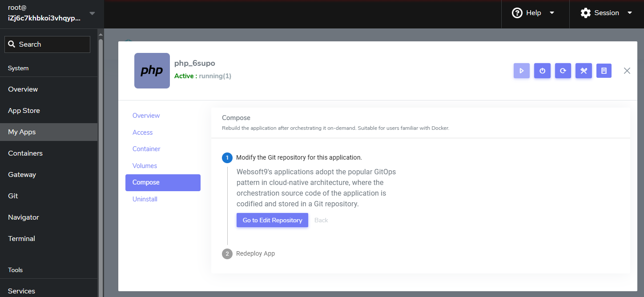Click the php application logo

[x=152, y=71]
